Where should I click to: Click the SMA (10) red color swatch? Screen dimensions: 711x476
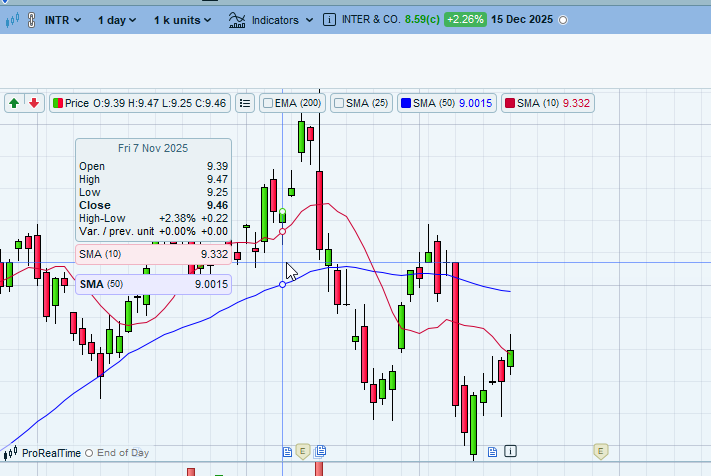point(510,103)
